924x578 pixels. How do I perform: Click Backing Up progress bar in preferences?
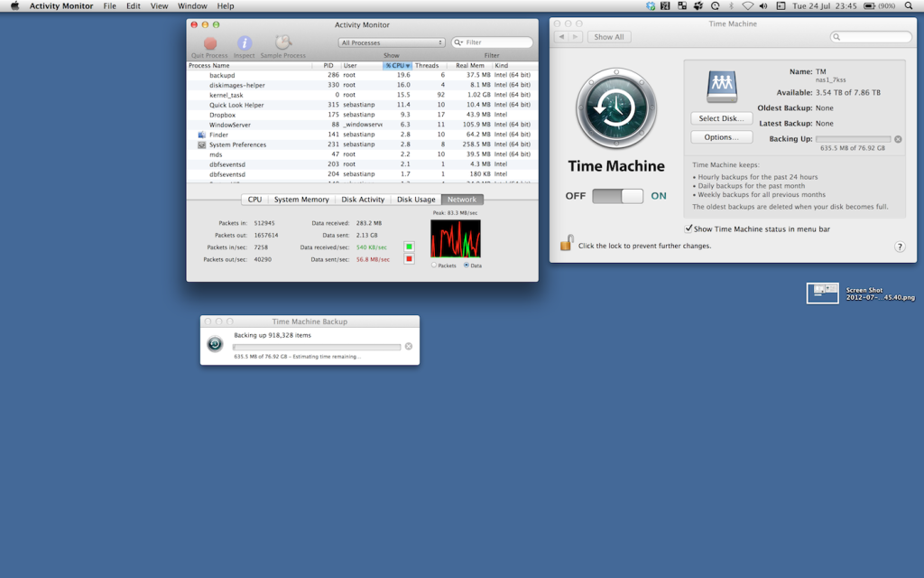pyautogui.click(x=854, y=139)
